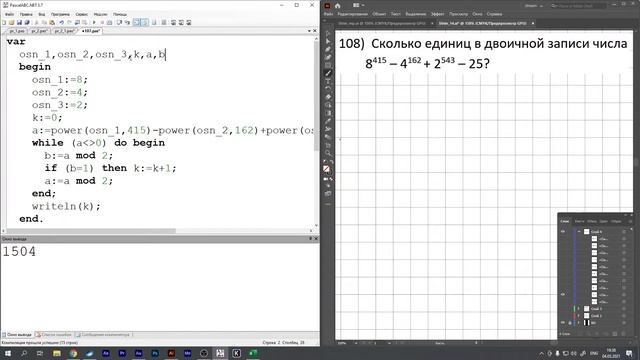
Task: Switch to the pr_2_1.pas tab
Action: point(64,31)
